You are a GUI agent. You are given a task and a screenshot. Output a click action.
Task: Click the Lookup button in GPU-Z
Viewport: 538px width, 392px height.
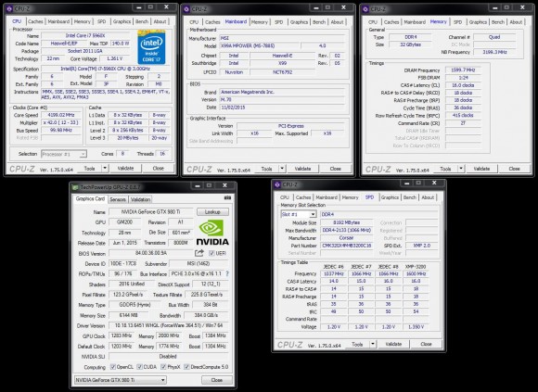click(212, 212)
